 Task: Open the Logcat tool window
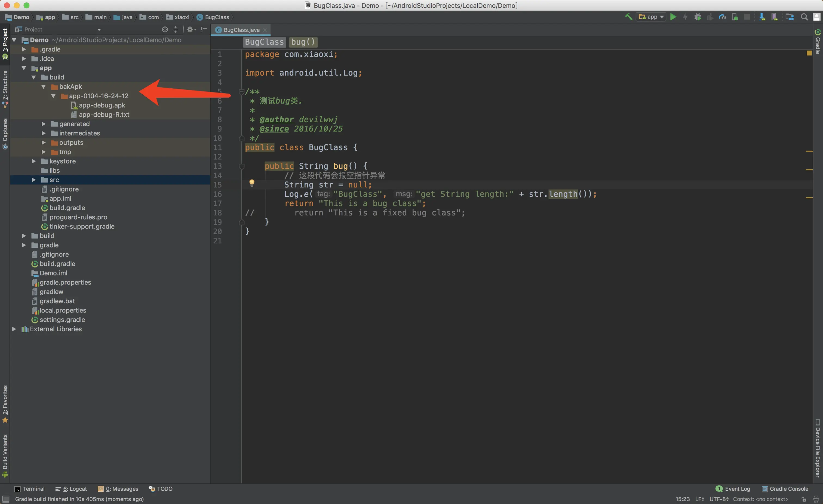pos(71,489)
